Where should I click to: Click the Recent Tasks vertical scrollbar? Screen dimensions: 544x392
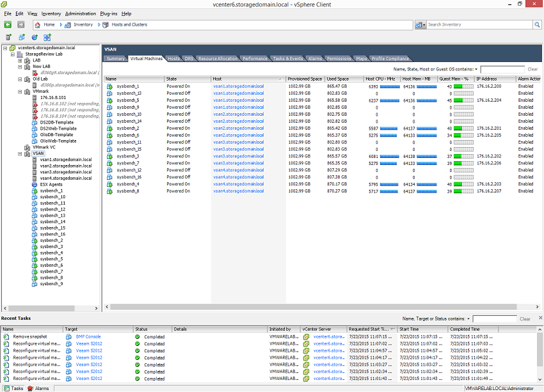[x=540, y=349]
